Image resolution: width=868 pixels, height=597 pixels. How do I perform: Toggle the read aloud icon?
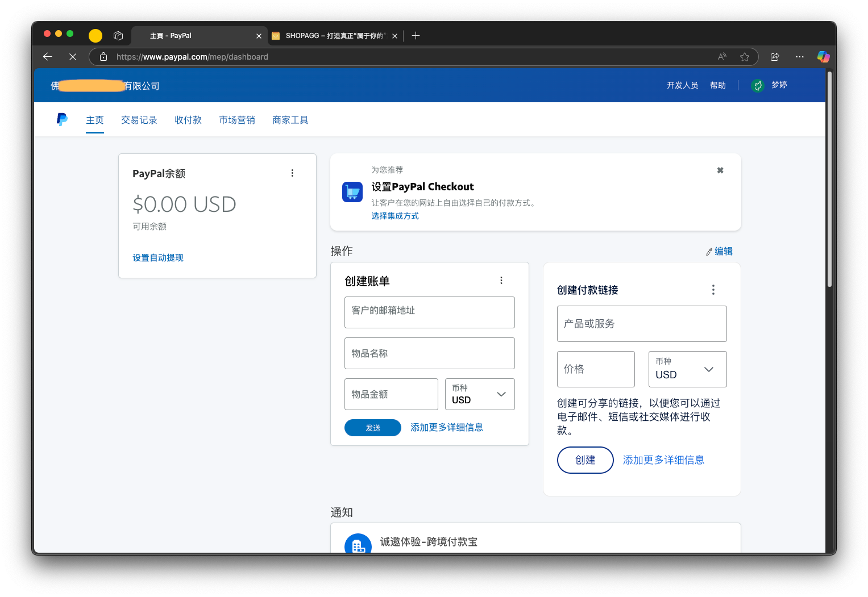pos(722,57)
